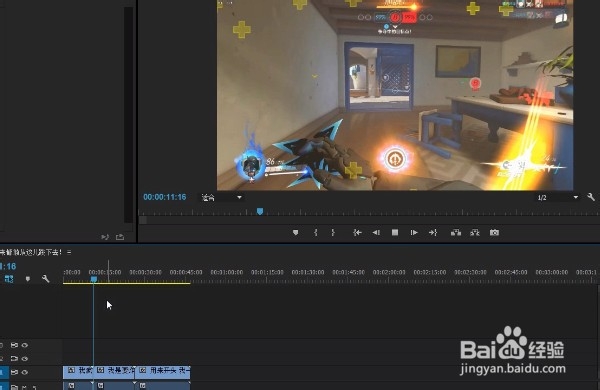
Task: Toggle sync lock on the top video track
Action: click(14, 345)
